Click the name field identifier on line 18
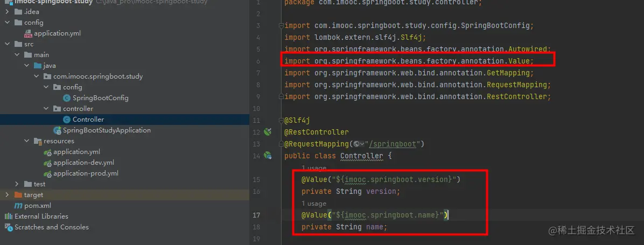The width and height of the screenshot is (644, 245). pyautogui.click(x=375, y=227)
